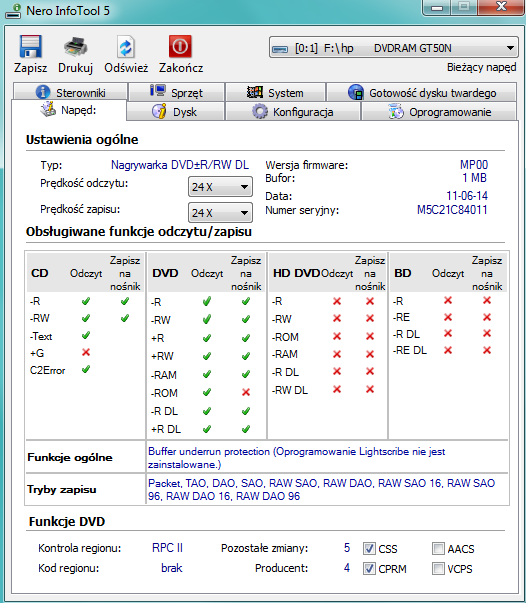This screenshot has width=526, height=603.
Task: Click the drive type Nagrywarka DVD±R/RW DL
Action: pos(180,165)
